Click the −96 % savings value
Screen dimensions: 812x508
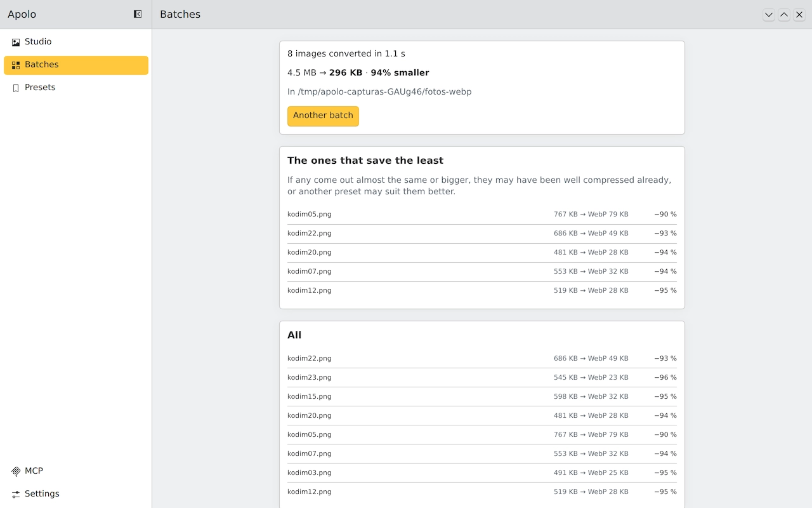(x=665, y=378)
